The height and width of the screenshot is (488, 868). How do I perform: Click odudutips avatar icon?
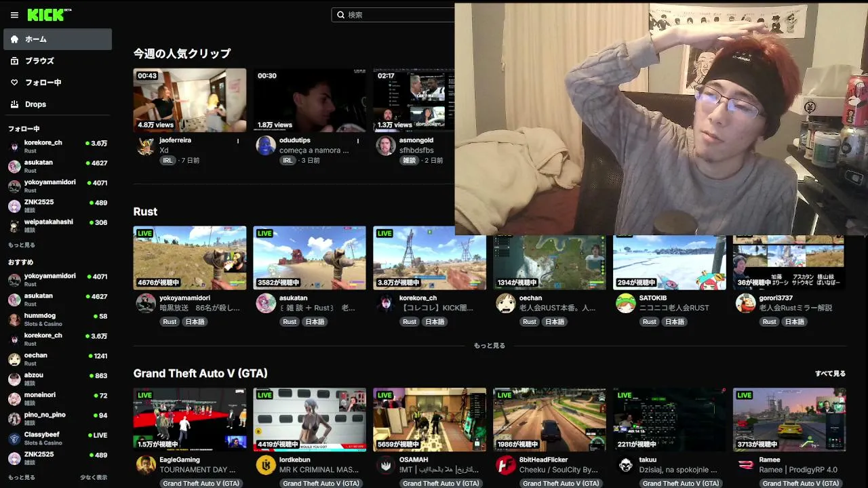(266, 146)
